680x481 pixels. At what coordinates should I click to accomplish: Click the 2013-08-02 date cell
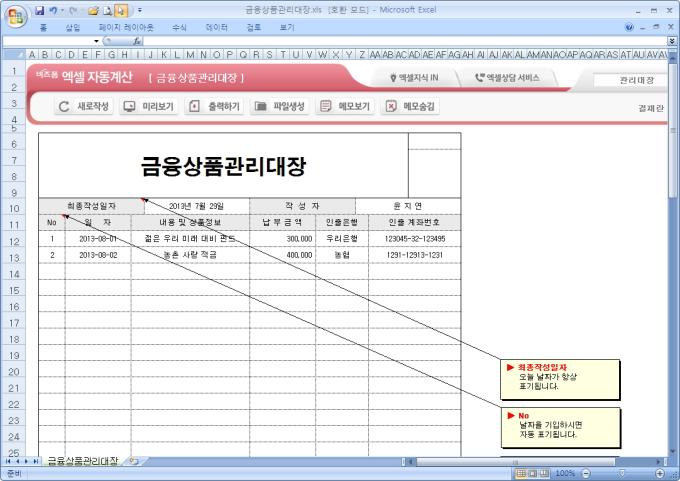coord(98,255)
